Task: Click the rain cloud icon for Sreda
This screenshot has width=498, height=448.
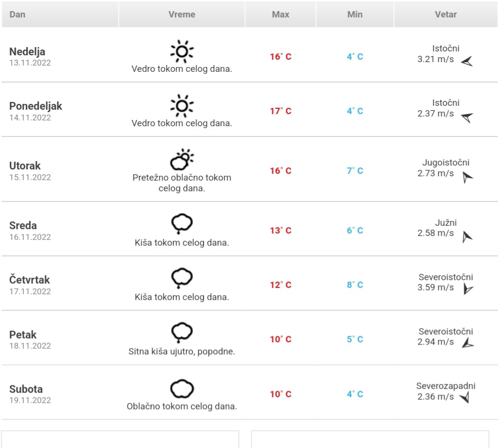Action: coord(182,224)
